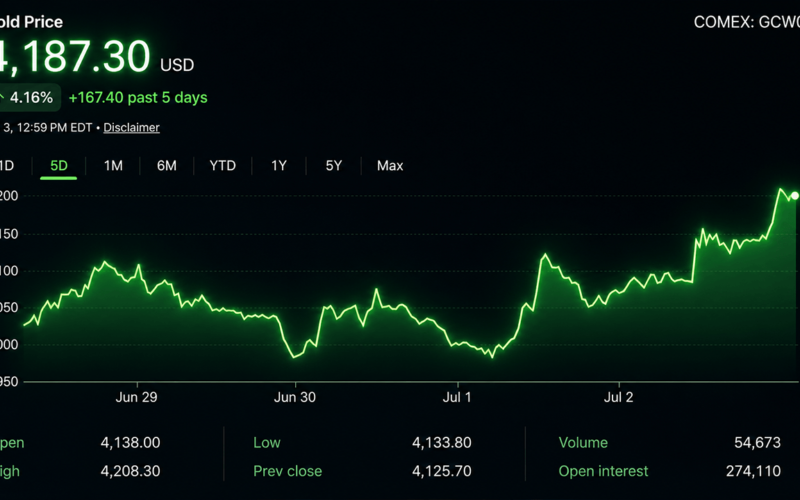Open the Disclaimer link
The image size is (800, 500).
point(132,128)
